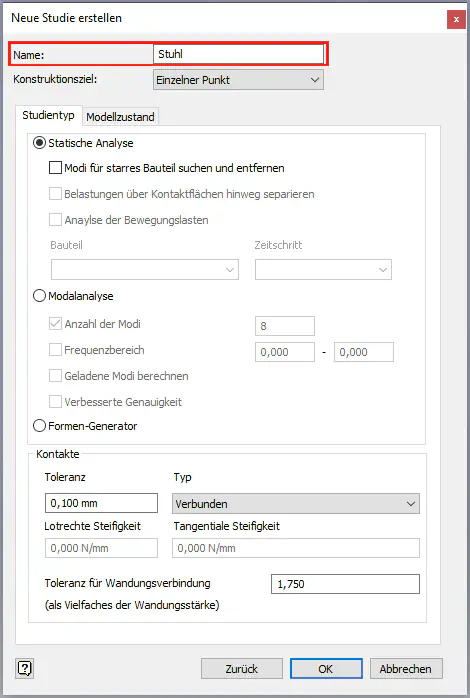470x698 pixels.
Task: Toggle Anzahl der Modi checkbox
Action: click(x=55, y=324)
